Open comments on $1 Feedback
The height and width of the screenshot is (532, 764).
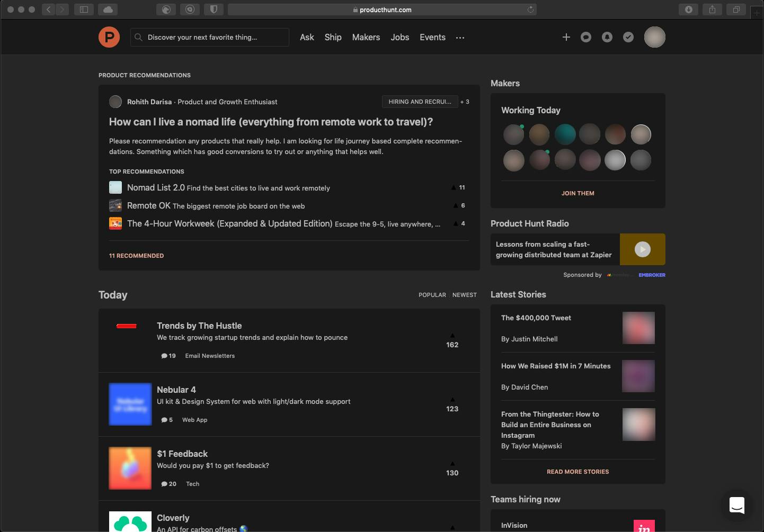(x=168, y=484)
